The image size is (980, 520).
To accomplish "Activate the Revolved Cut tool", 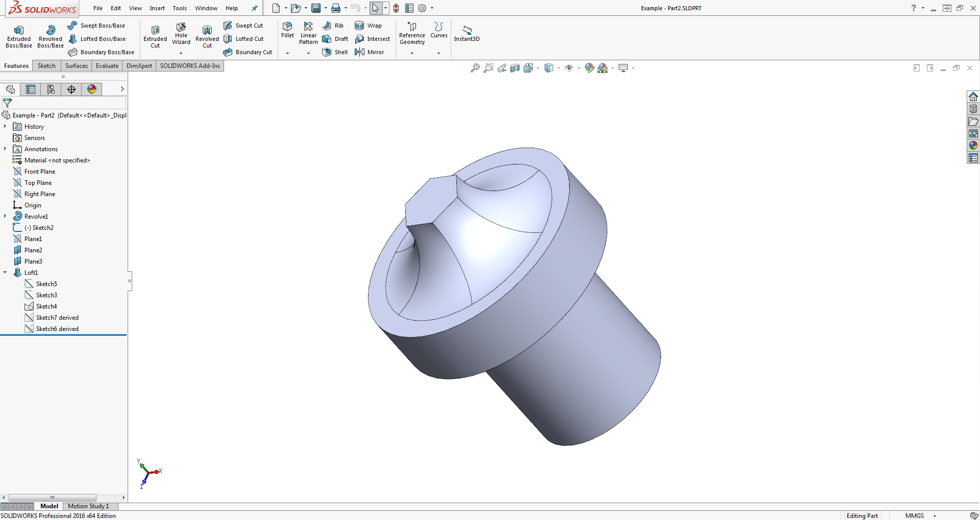I will pos(207,36).
